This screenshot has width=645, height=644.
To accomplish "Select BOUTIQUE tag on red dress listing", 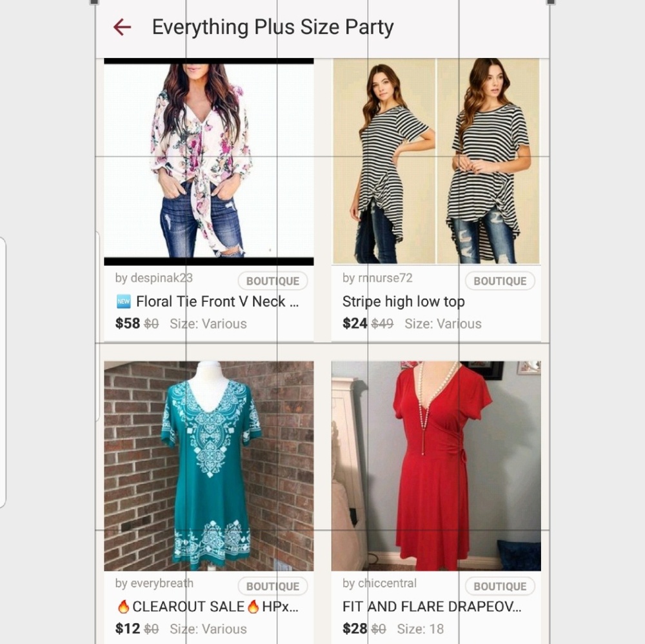I will click(500, 587).
